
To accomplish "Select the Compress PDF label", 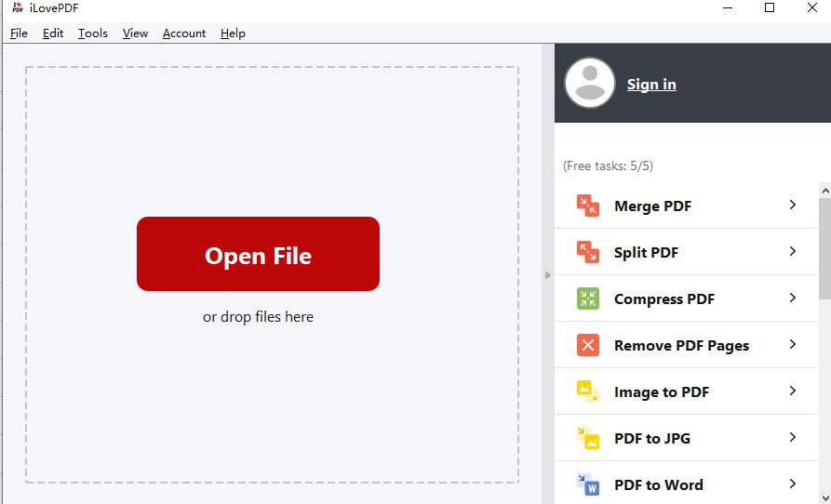I will pos(664,299).
